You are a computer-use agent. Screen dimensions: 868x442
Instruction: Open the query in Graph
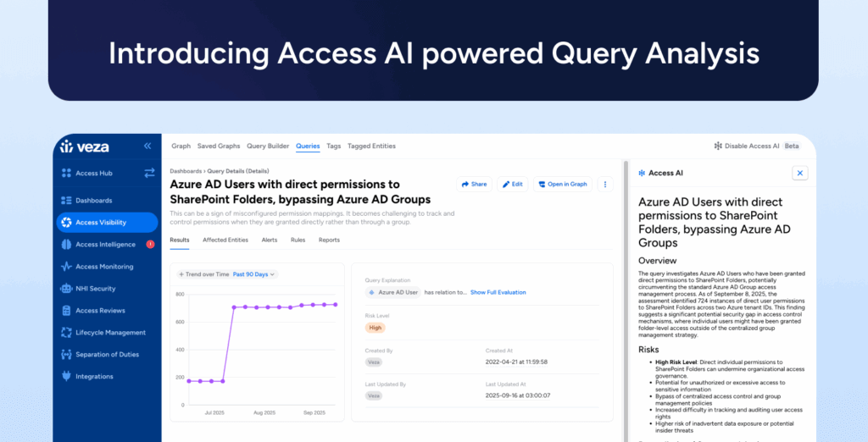click(x=562, y=184)
